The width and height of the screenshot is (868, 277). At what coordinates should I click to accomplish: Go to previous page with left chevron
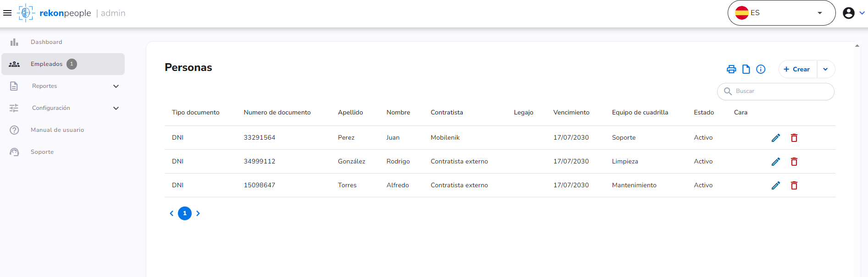click(x=171, y=213)
